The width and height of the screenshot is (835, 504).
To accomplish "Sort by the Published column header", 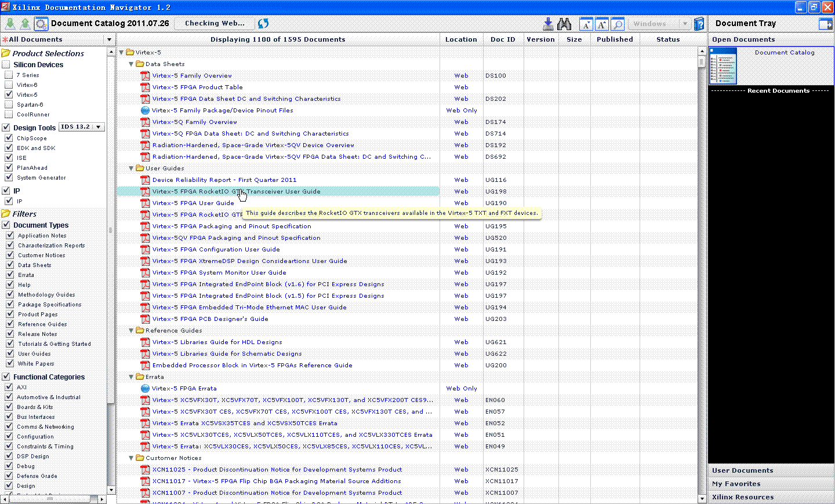I will (615, 39).
